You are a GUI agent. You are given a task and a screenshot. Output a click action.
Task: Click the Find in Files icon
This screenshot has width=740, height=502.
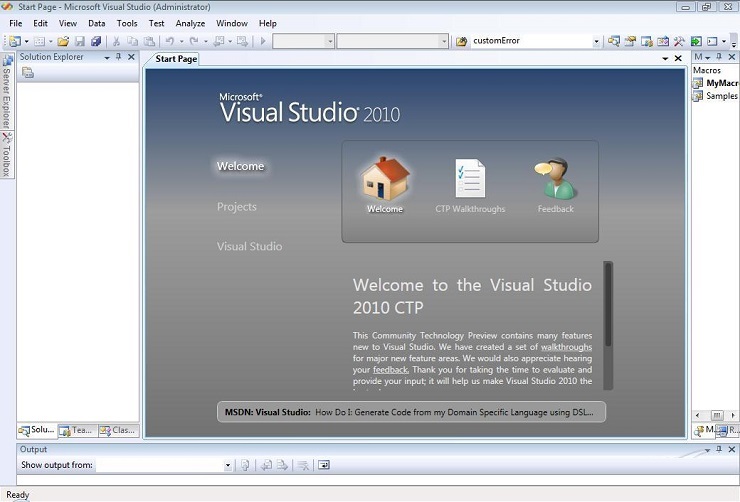[x=462, y=42]
